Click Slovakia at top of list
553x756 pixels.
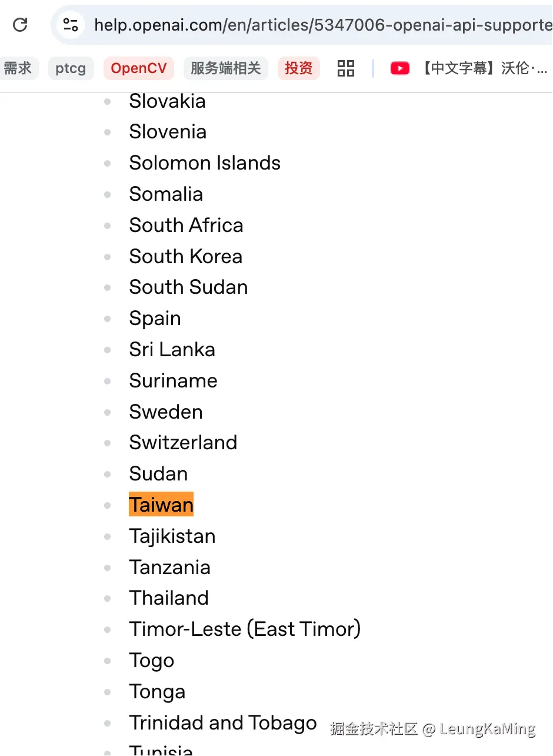coord(167,101)
